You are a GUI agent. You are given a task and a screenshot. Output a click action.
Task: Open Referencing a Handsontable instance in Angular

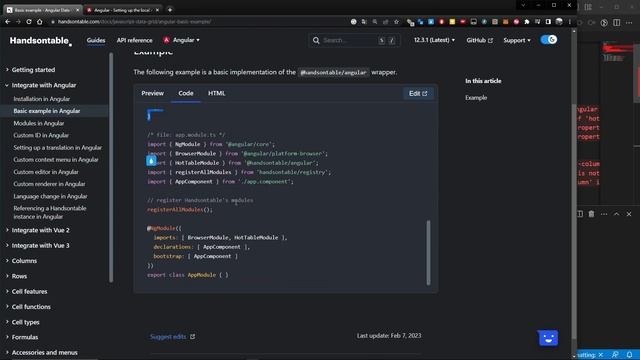click(x=50, y=212)
